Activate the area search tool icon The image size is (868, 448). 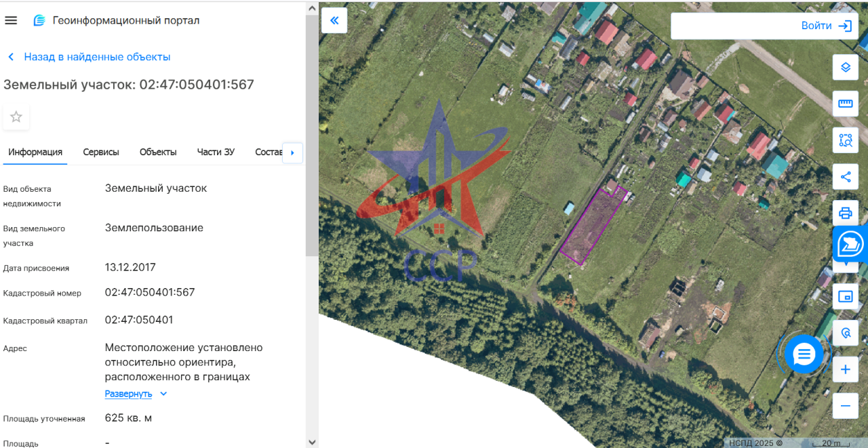pyautogui.click(x=845, y=140)
